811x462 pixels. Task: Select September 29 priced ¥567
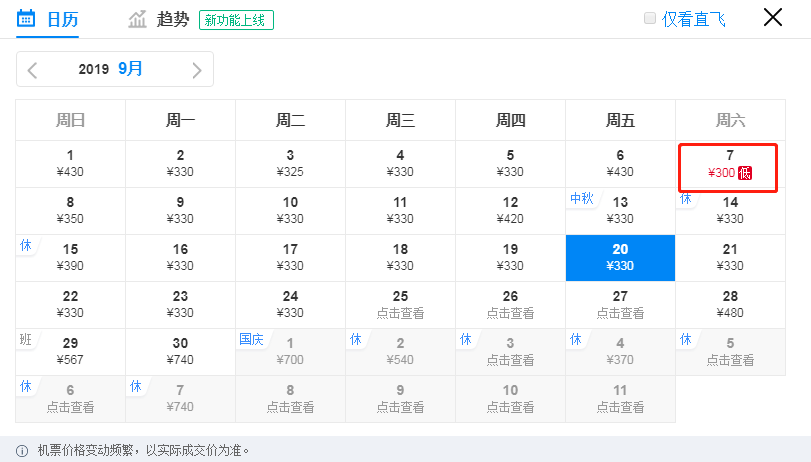point(70,351)
